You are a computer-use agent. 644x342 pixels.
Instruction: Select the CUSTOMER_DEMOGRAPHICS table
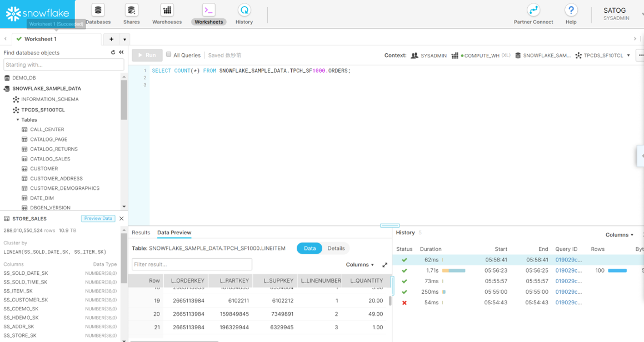pos(64,188)
